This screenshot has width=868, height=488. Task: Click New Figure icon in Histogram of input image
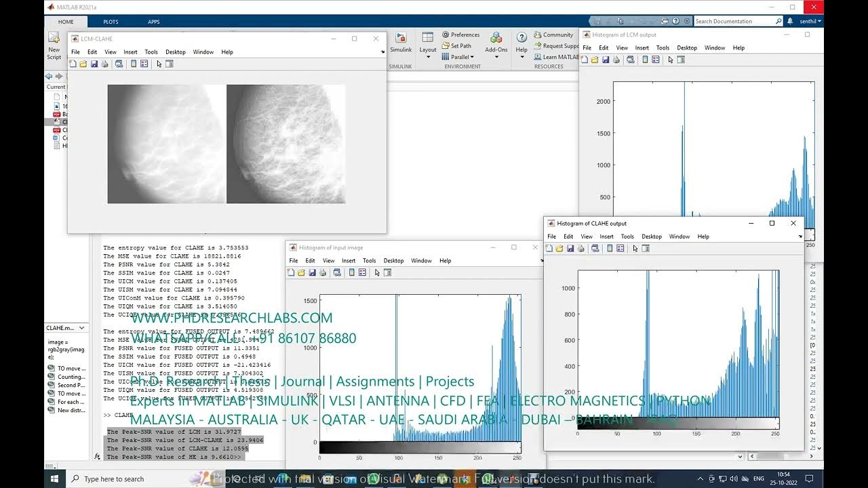291,272
